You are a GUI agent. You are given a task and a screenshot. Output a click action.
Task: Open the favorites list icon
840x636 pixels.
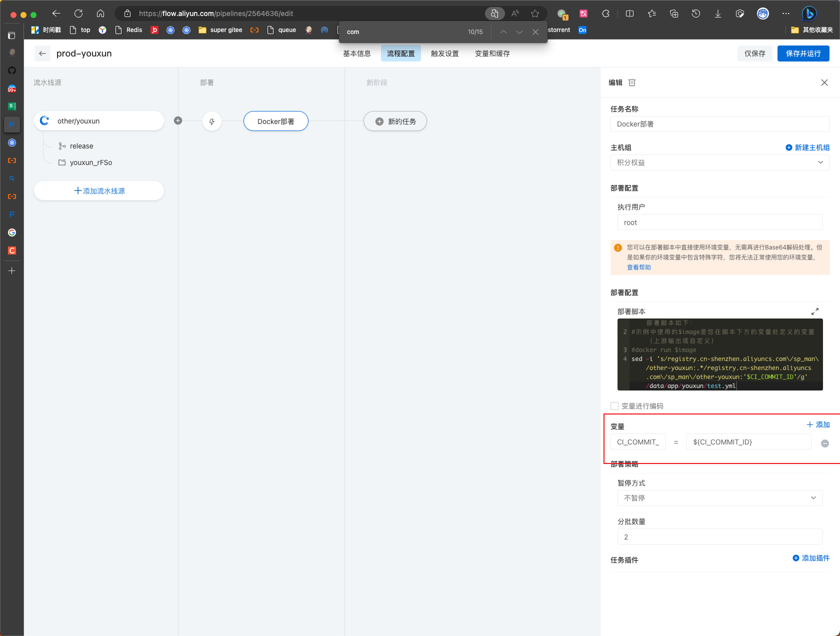[652, 13]
